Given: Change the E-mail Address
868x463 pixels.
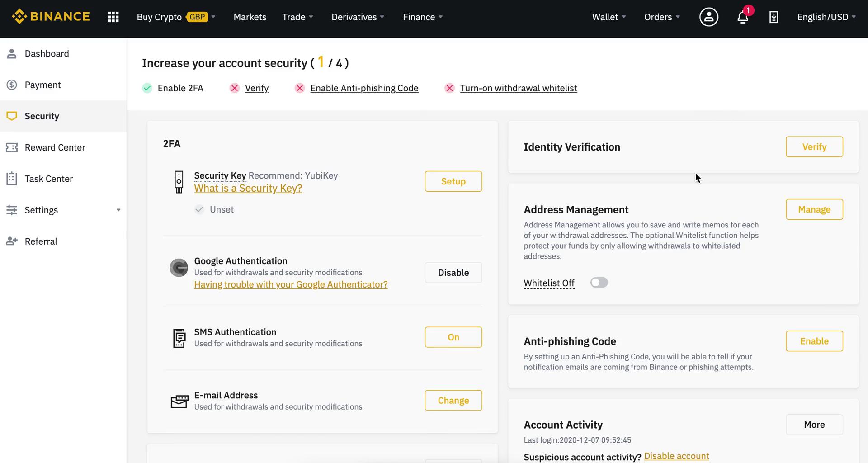Looking at the screenshot, I should coord(453,401).
